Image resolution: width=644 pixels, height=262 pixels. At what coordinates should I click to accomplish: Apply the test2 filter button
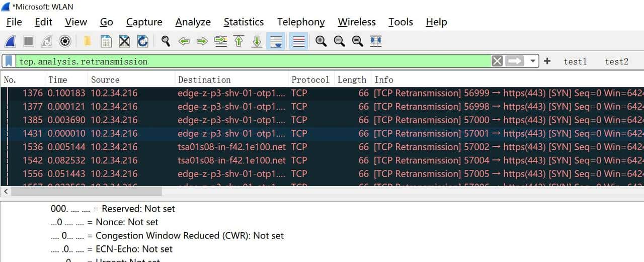point(616,61)
